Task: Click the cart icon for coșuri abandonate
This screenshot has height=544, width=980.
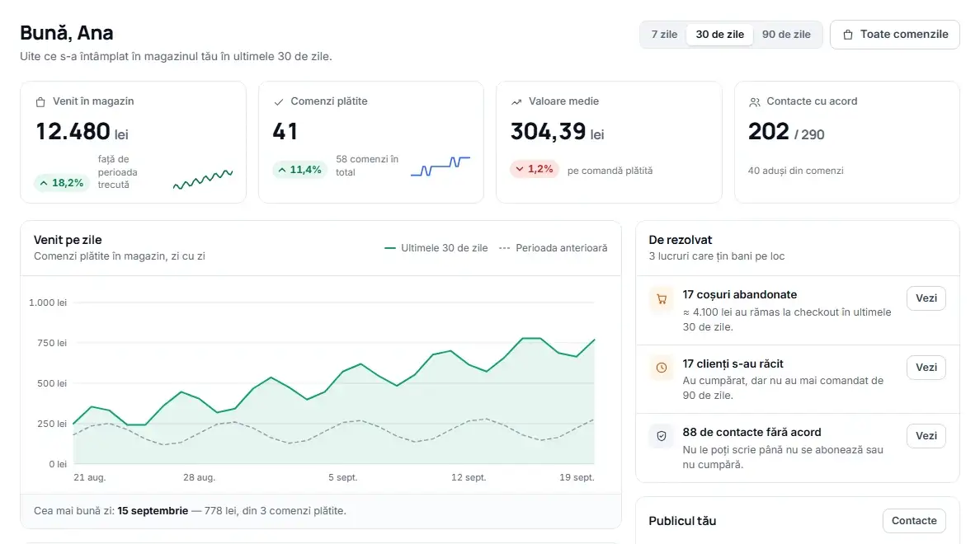Action: 662,299
